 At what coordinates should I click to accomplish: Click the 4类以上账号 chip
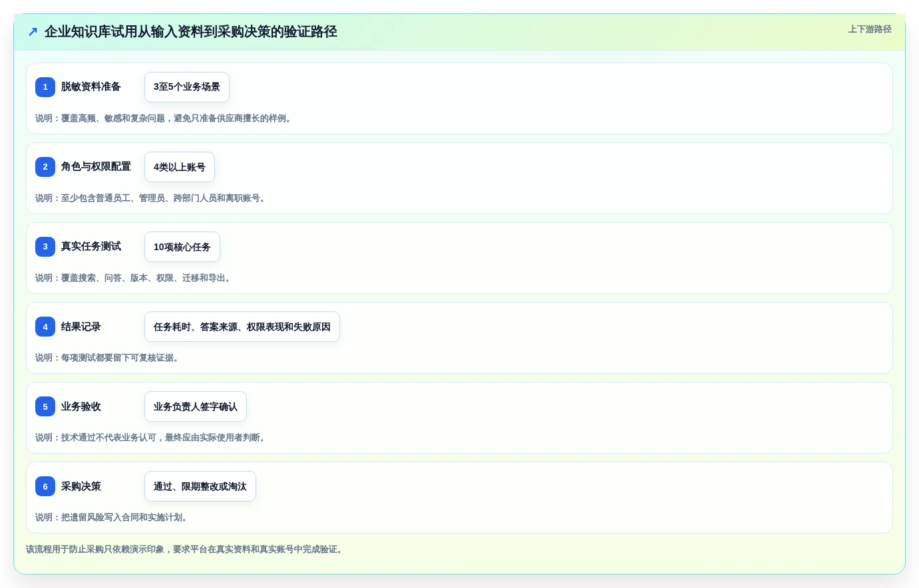click(180, 167)
